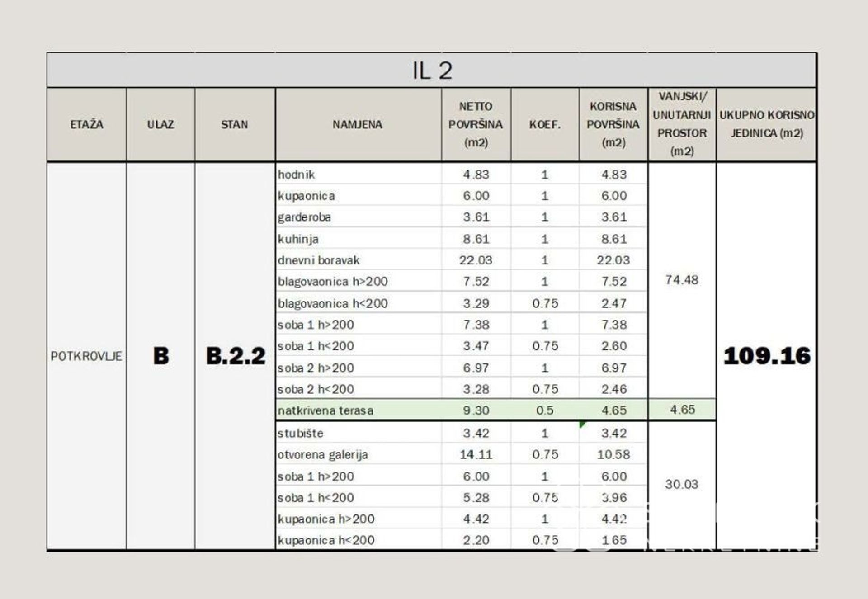
Task: Select the blagovaonica h<200 label
Action: click(x=333, y=303)
